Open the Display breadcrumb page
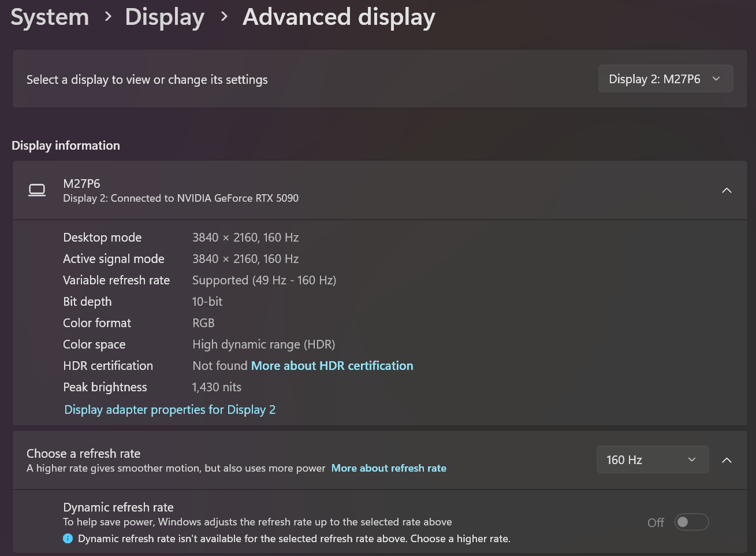 click(165, 17)
